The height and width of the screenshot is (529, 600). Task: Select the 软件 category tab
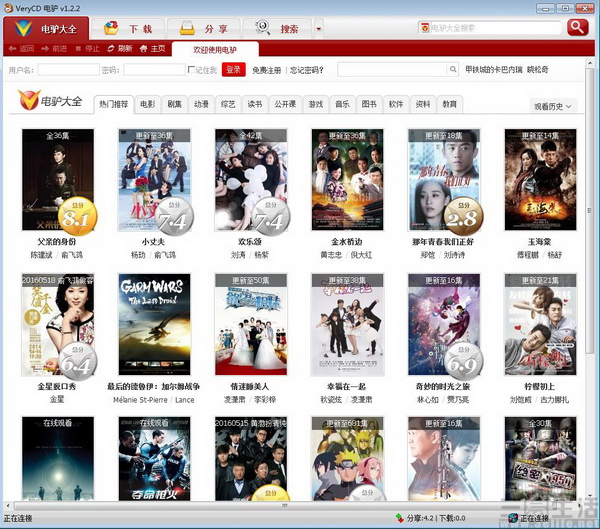click(396, 104)
